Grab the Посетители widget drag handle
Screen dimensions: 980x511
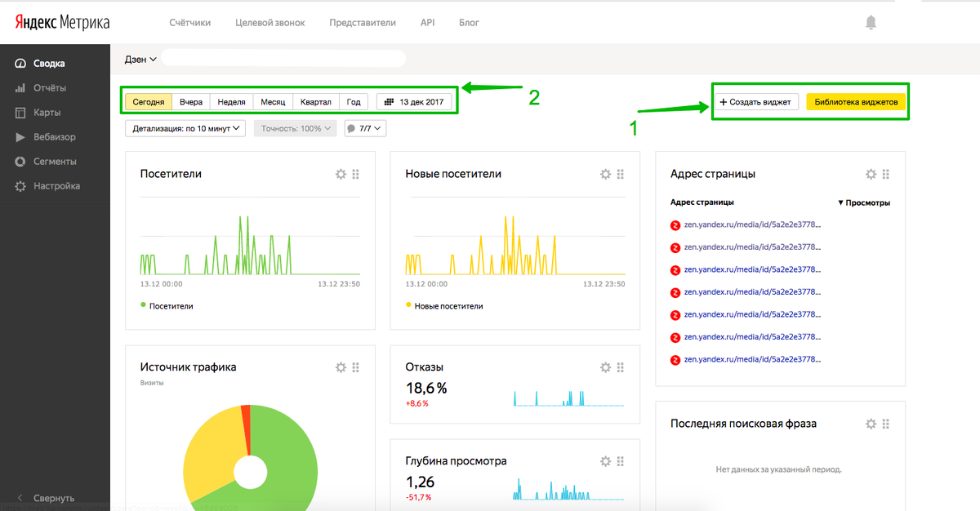click(356, 174)
